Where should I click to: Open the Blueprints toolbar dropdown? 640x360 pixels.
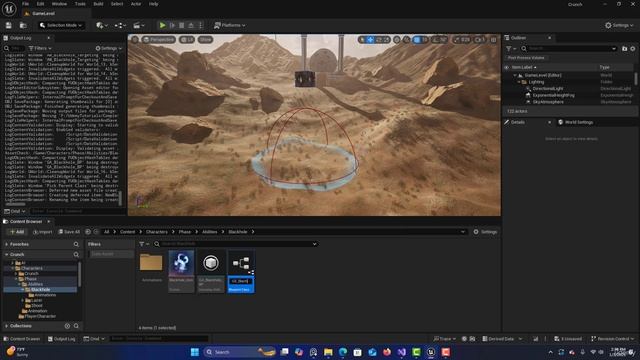pos(120,25)
